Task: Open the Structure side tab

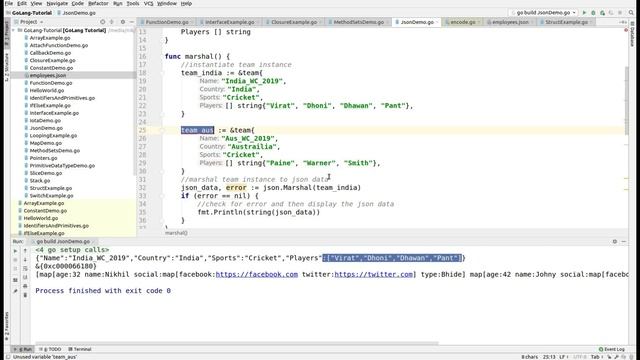Action: click(x=7, y=67)
